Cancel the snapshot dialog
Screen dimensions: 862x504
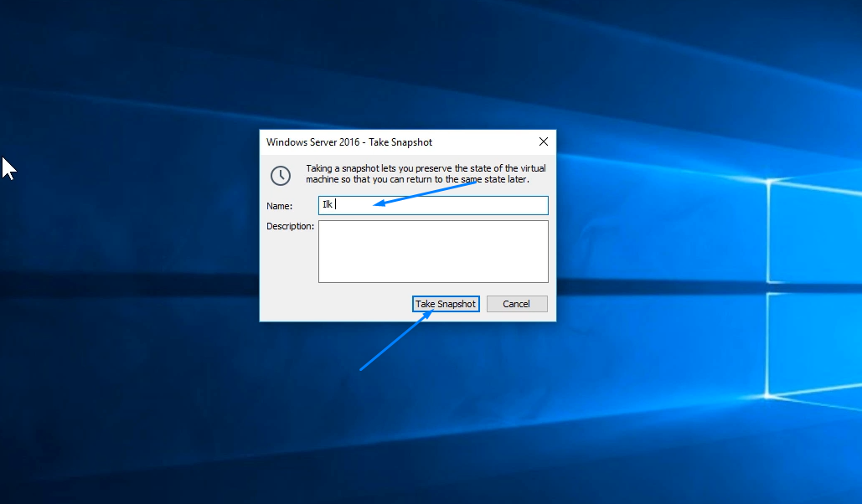517,304
